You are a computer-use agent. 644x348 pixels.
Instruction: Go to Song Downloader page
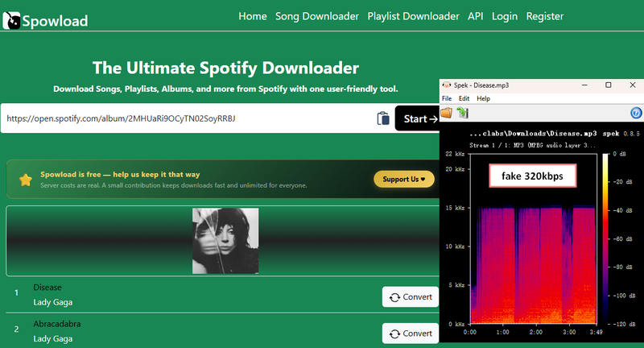click(x=317, y=16)
